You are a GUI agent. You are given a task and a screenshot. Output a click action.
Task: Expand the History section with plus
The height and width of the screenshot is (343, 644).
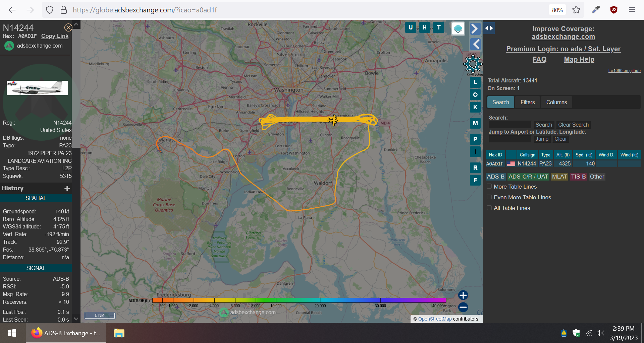click(x=67, y=188)
